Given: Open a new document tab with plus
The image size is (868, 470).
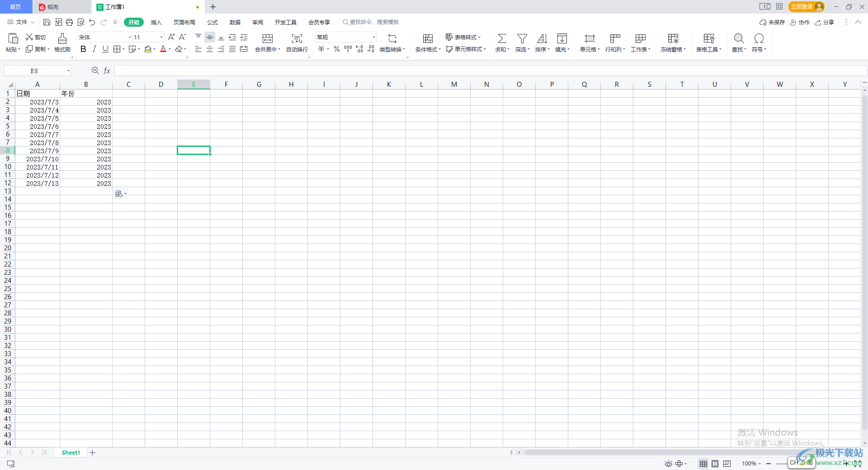Looking at the screenshot, I should [213, 7].
